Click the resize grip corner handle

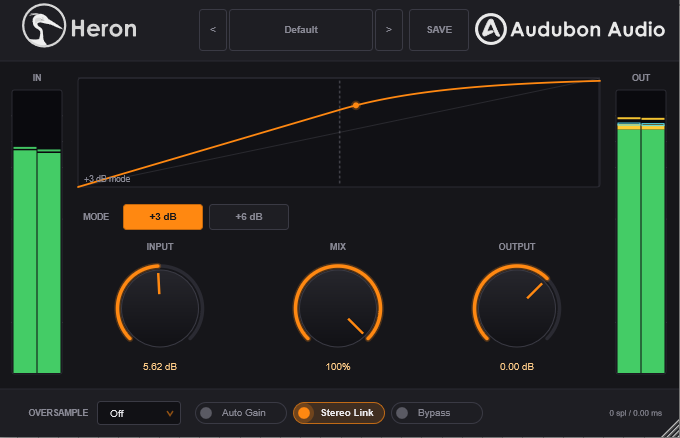[670, 429]
